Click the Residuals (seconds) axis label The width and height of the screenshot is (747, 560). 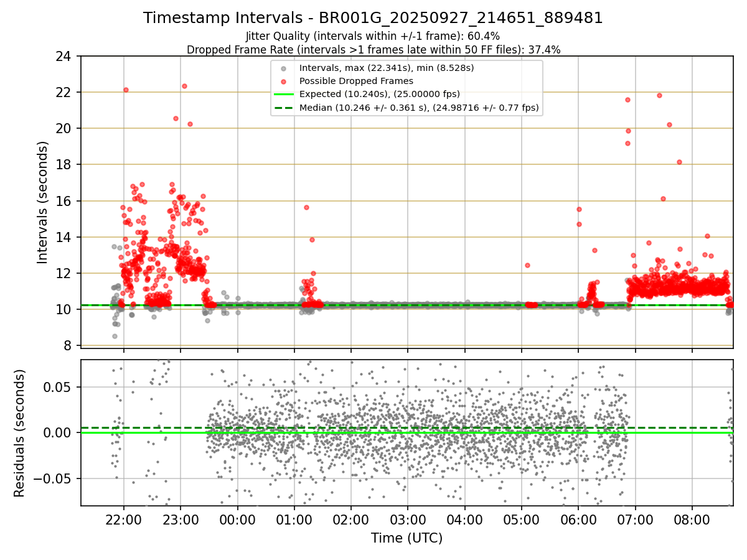coord(19,433)
